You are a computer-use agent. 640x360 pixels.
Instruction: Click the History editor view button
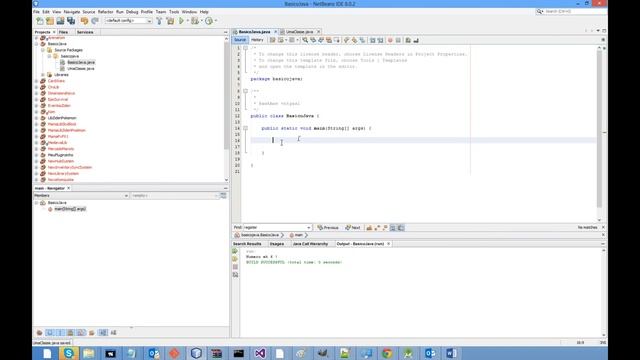257,40
